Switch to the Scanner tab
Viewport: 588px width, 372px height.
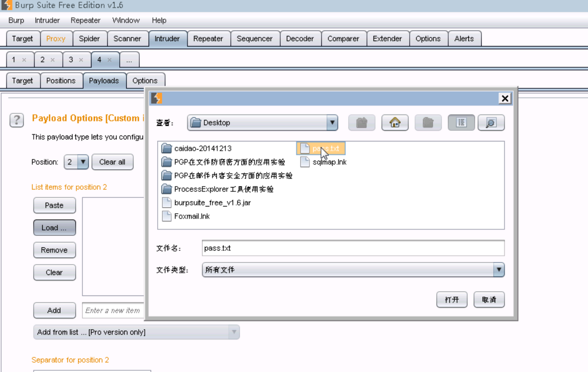coord(127,39)
